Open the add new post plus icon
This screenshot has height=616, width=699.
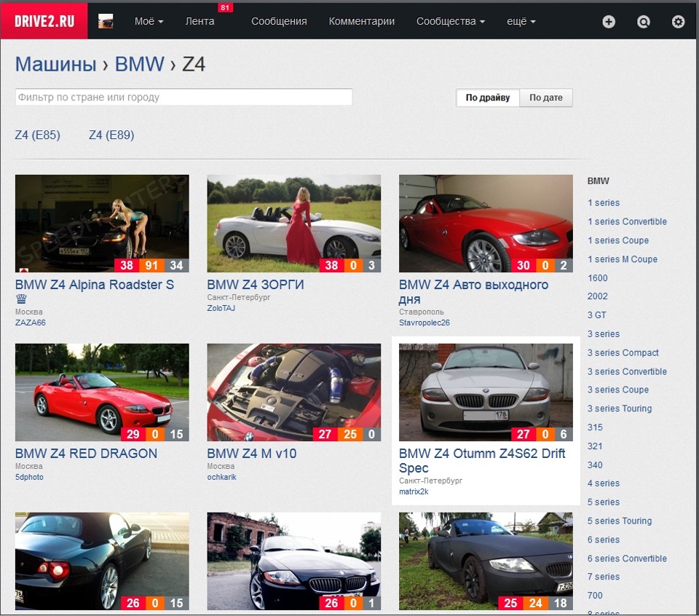pos(609,21)
